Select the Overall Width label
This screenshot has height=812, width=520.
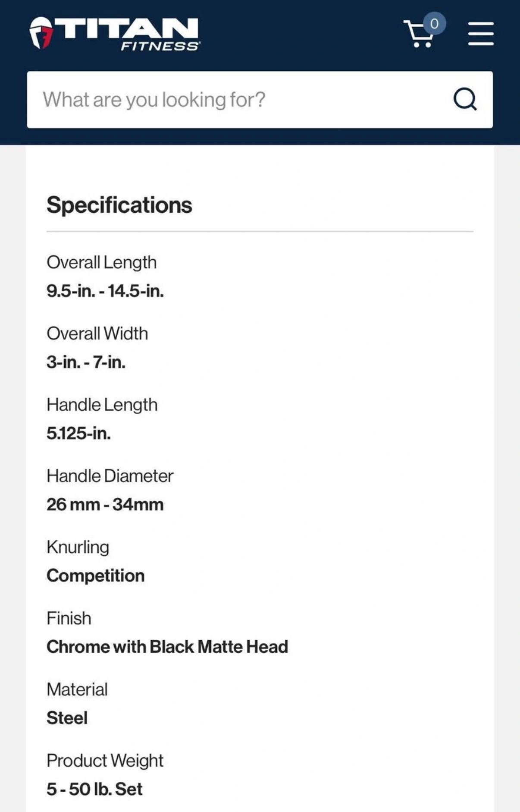(97, 334)
